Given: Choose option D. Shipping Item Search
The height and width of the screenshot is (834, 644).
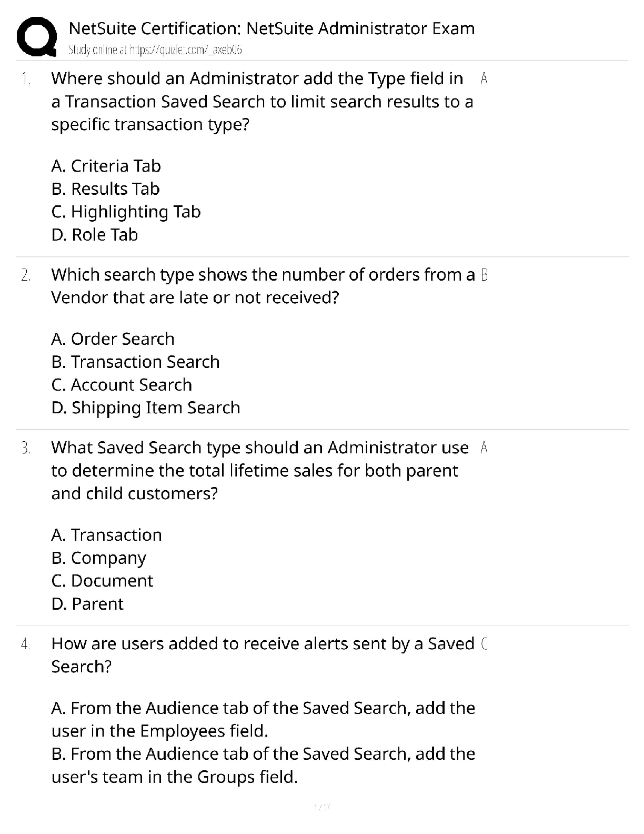Looking at the screenshot, I should point(146,408).
